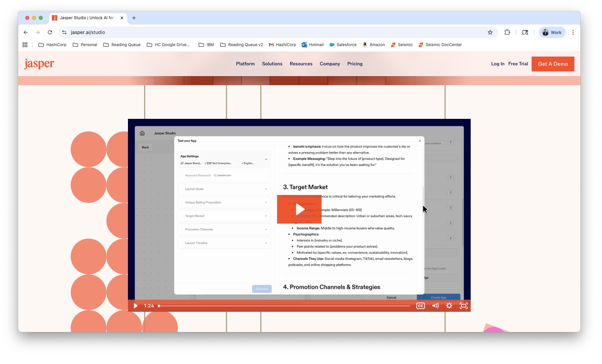Click the Log In link

pyautogui.click(x=498, y=64)
